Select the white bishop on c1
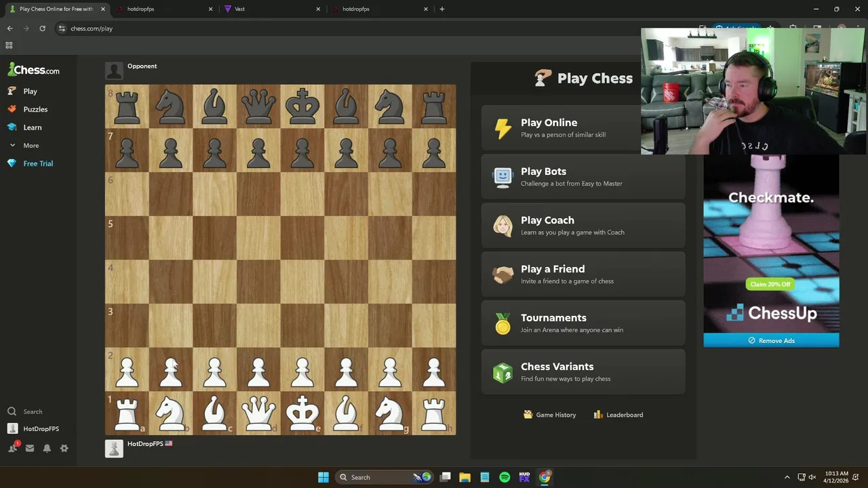The height and width of the screenshot is (488, 868). 215,413
